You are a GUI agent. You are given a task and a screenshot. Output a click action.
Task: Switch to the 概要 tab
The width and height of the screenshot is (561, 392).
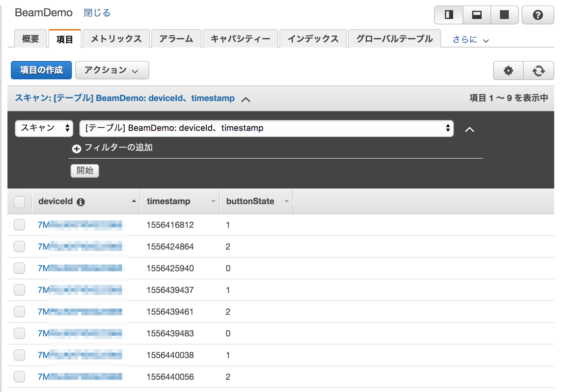[x=31, y=39]
